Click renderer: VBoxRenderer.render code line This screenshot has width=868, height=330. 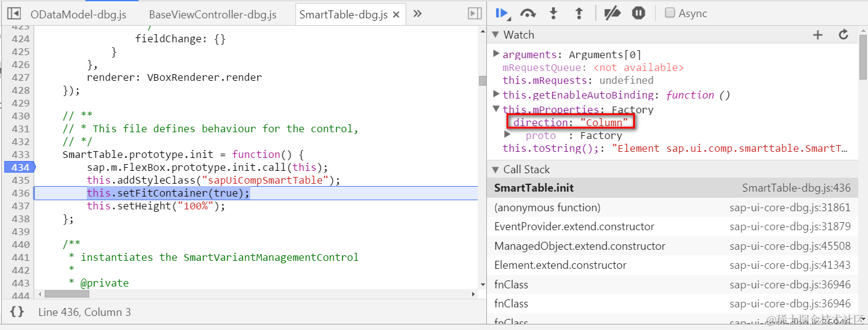pyautogui.click(x=174, y=77)
